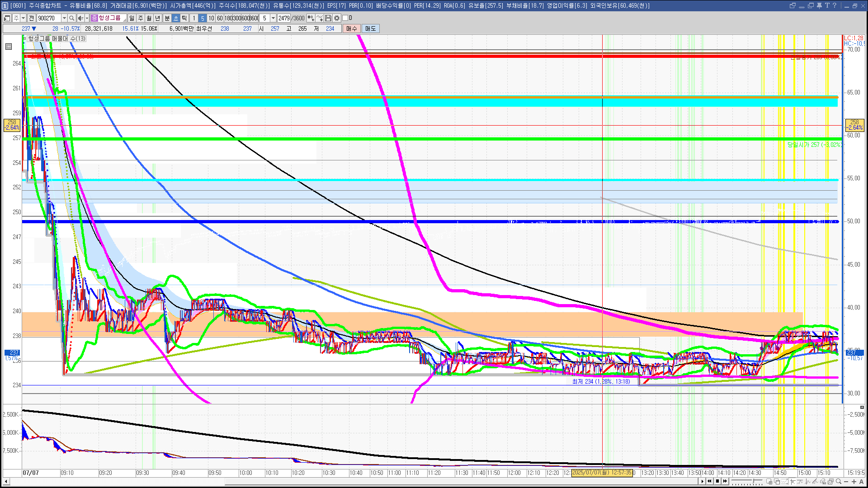Screen dimensions: 868x488
Task: Select the 일 (daily) period toggle
Action: click(x=132, y=18)
